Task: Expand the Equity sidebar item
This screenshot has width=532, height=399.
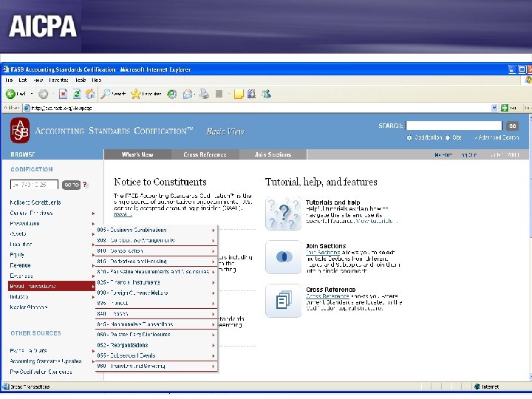Action: [x=93, y=255]
